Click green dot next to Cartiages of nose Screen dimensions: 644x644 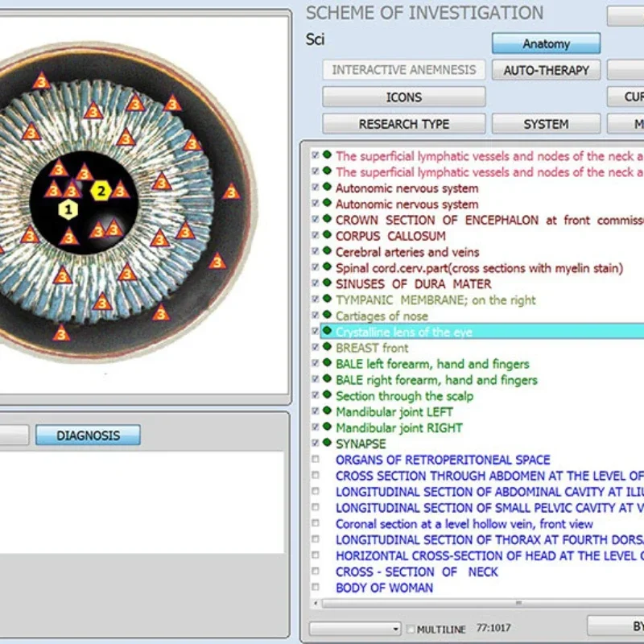(x=327, y=315)
